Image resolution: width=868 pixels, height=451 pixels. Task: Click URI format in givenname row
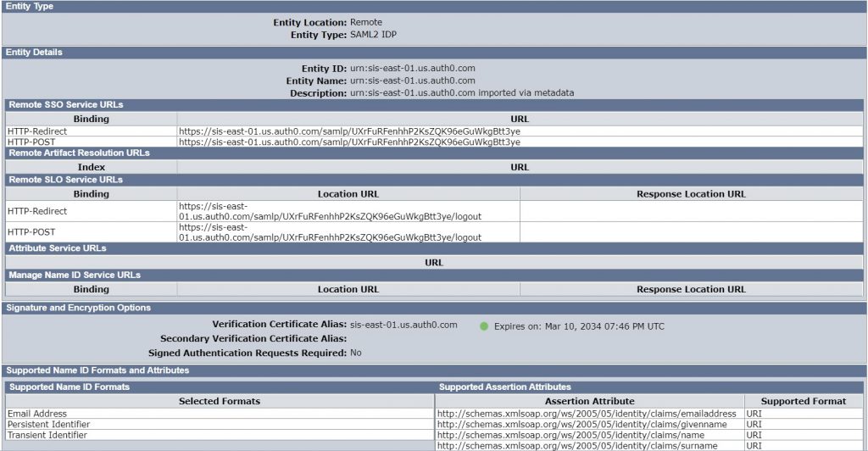tap(754, 424)
